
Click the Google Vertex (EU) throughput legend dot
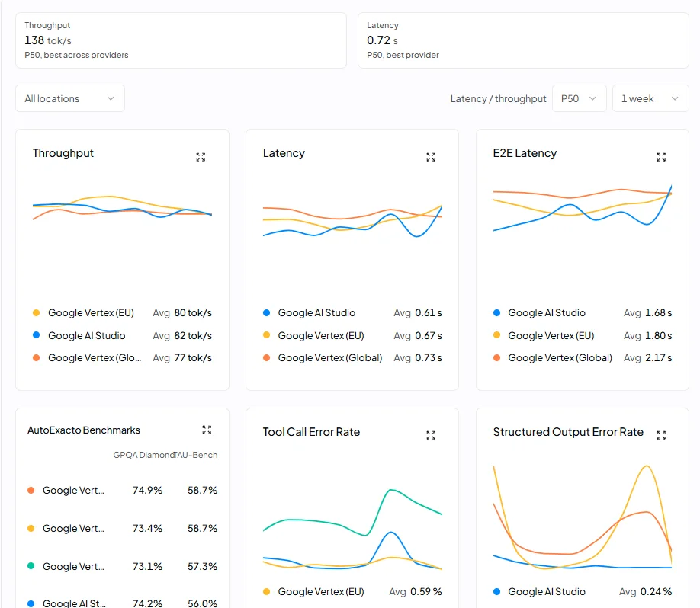click(37, 312)
